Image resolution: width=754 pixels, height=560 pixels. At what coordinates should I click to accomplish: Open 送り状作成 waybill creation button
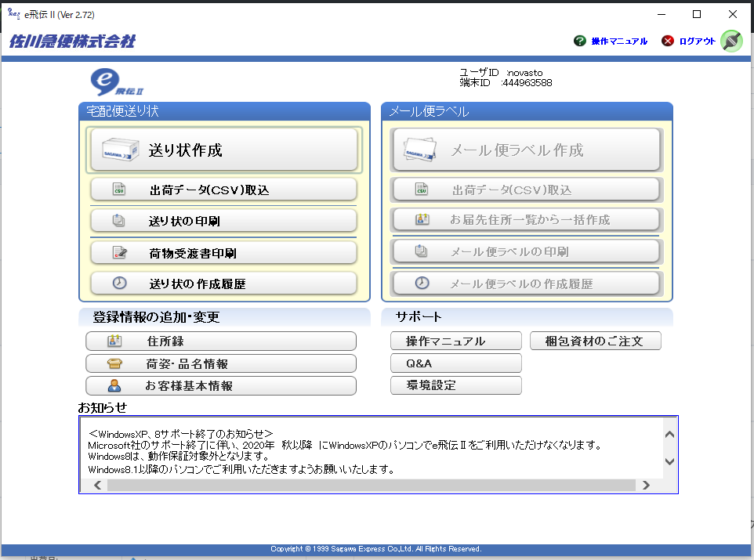[x=224, y=150]
